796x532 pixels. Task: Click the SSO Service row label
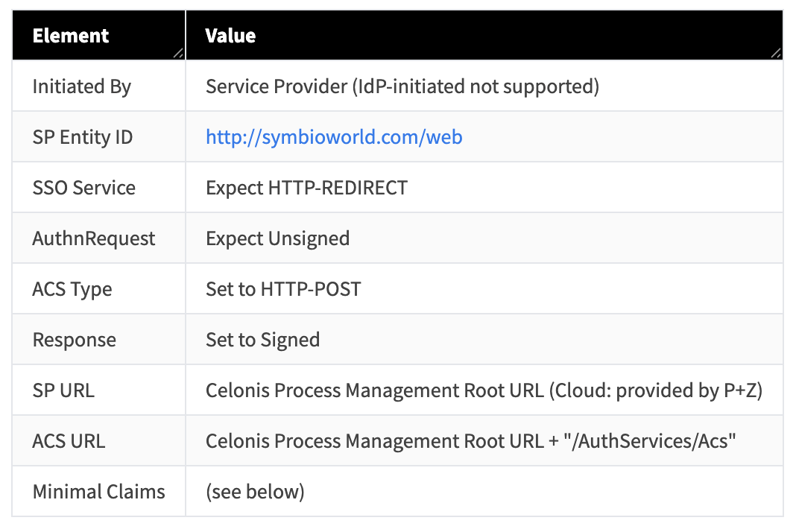[x=83, y=188]
